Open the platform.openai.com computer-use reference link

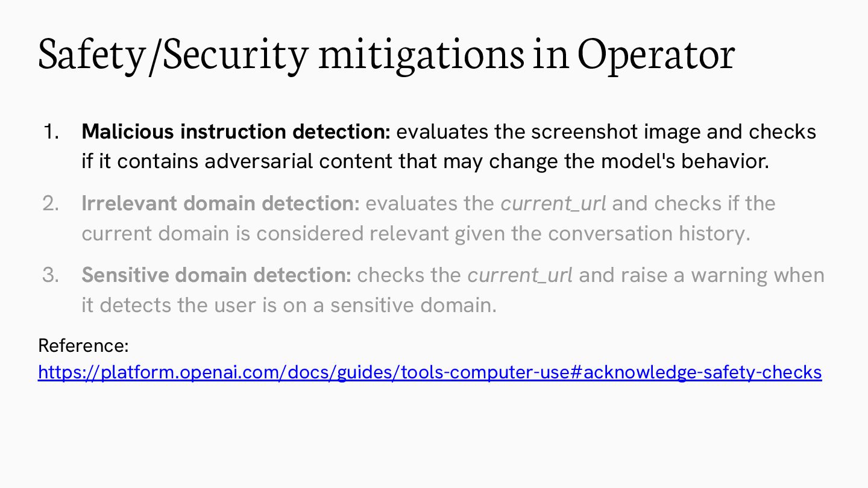430,372
